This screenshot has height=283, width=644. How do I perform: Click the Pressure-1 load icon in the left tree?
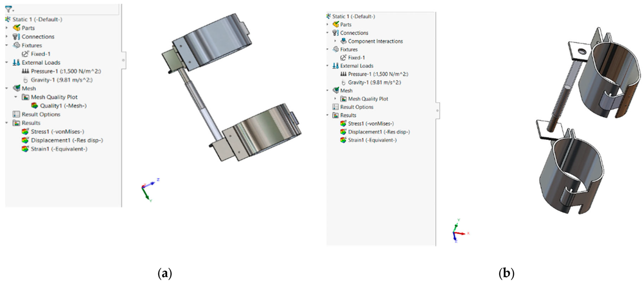pyautogui.click(x=25, y=71)
